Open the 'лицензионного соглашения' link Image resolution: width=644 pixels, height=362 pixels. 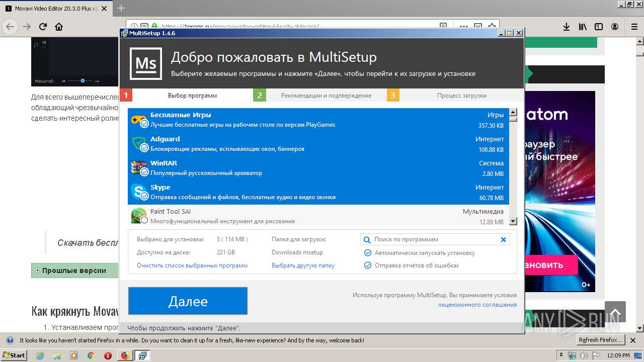point(477,305)
